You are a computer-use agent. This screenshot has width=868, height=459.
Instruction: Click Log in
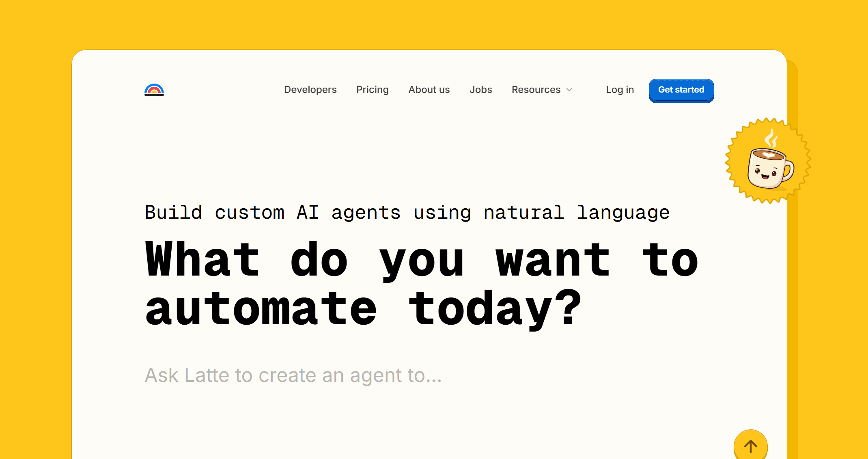620,90
